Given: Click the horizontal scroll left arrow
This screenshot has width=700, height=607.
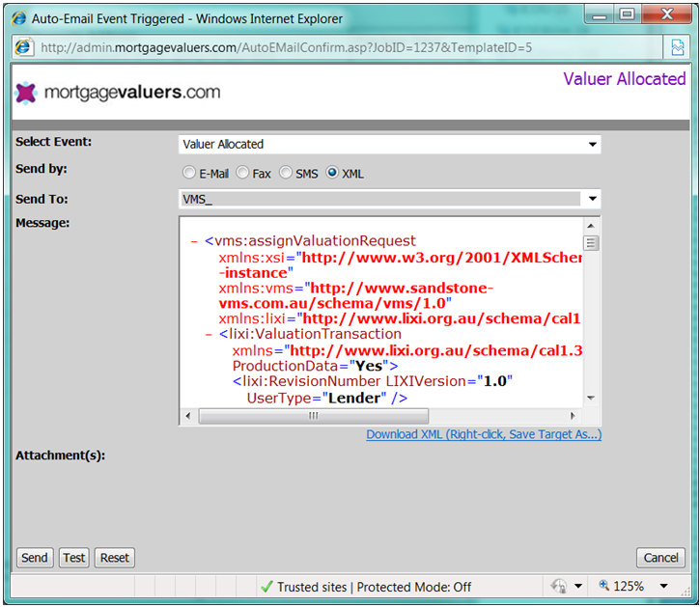Looking at the screenshot, I should tap(188, 416).
